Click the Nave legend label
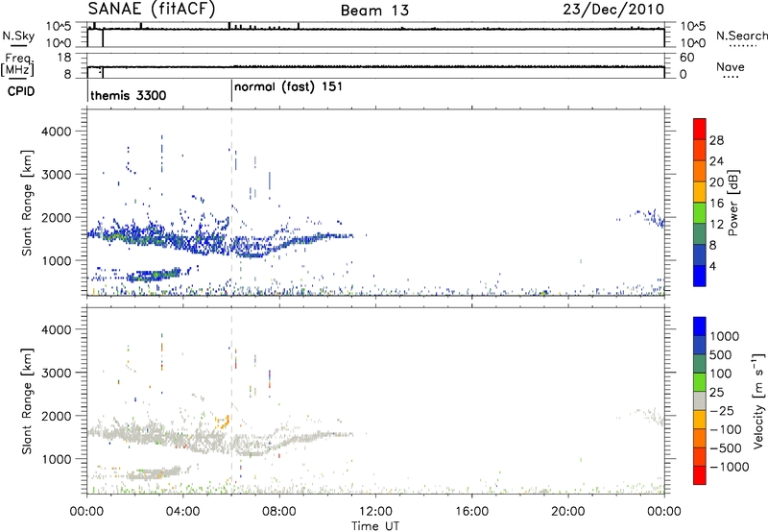 pos(731,67)
